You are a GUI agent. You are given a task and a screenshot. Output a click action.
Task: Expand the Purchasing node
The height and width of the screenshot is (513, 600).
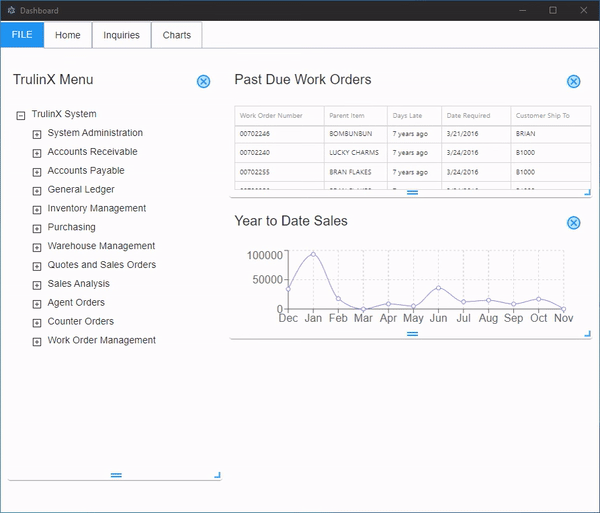(x=37, y=229)
